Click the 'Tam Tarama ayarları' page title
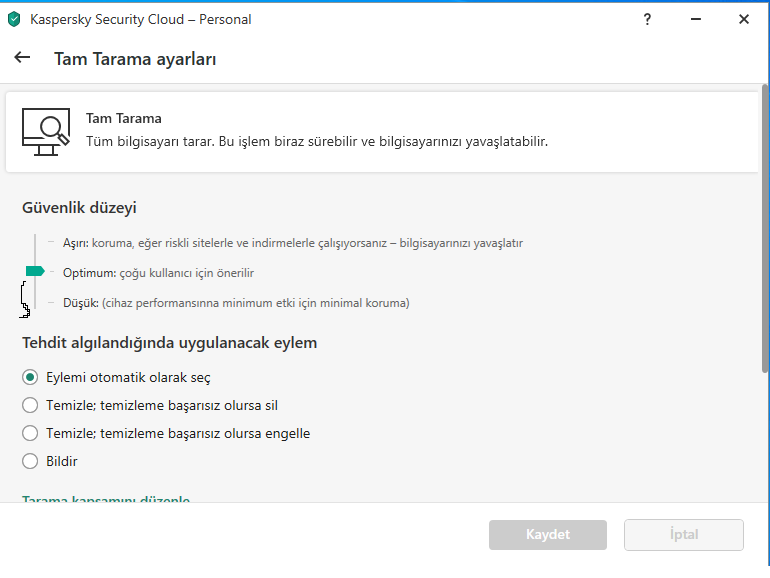 pyautogui.click(x=135, y=59)
